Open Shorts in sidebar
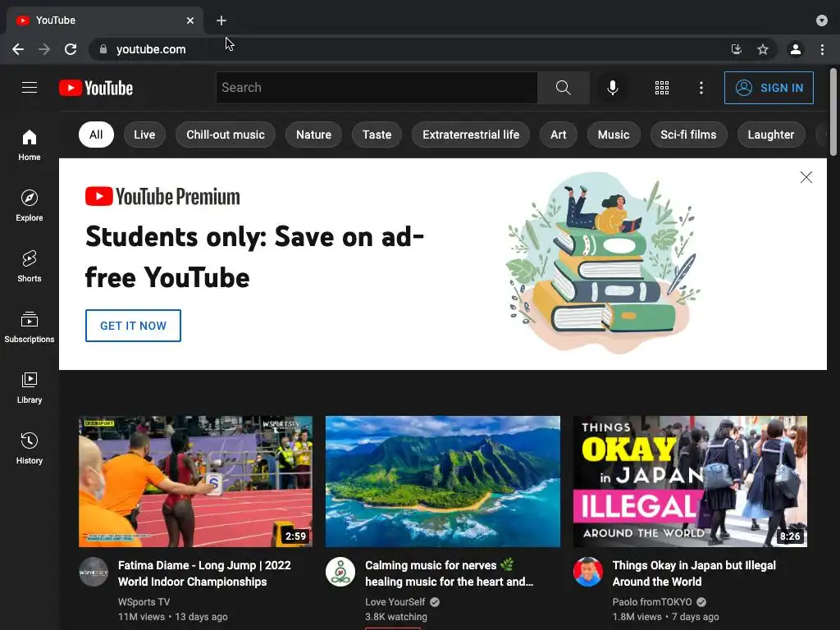The image size is (840, 630). (x=30, y=267)
